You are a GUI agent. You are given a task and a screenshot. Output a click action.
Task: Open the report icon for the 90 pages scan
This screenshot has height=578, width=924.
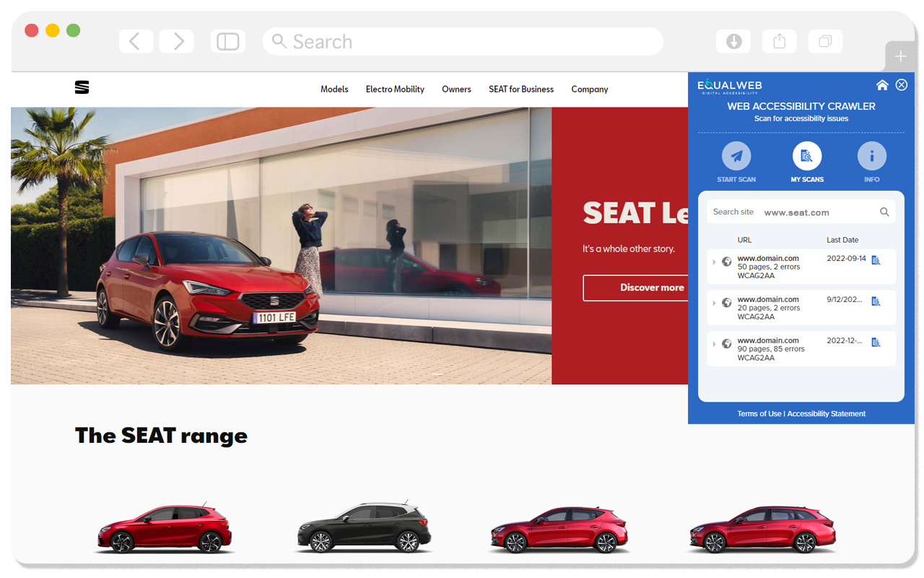(876, 342)
